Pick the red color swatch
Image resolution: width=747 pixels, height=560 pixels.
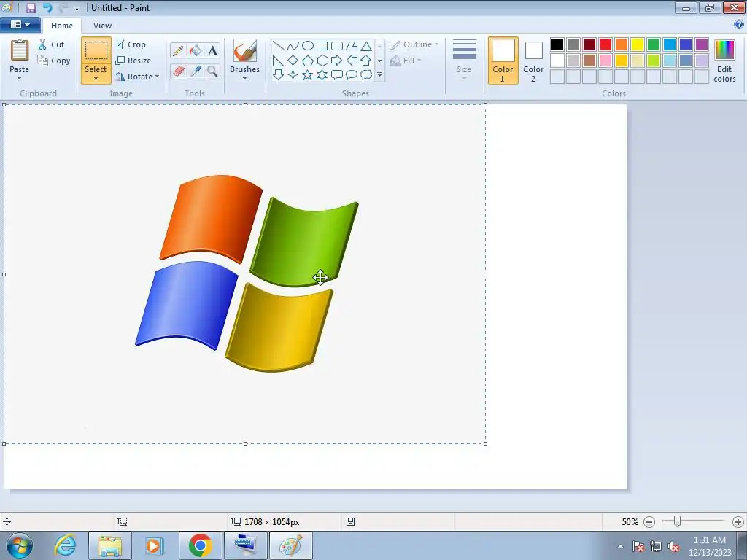[605, 44]
